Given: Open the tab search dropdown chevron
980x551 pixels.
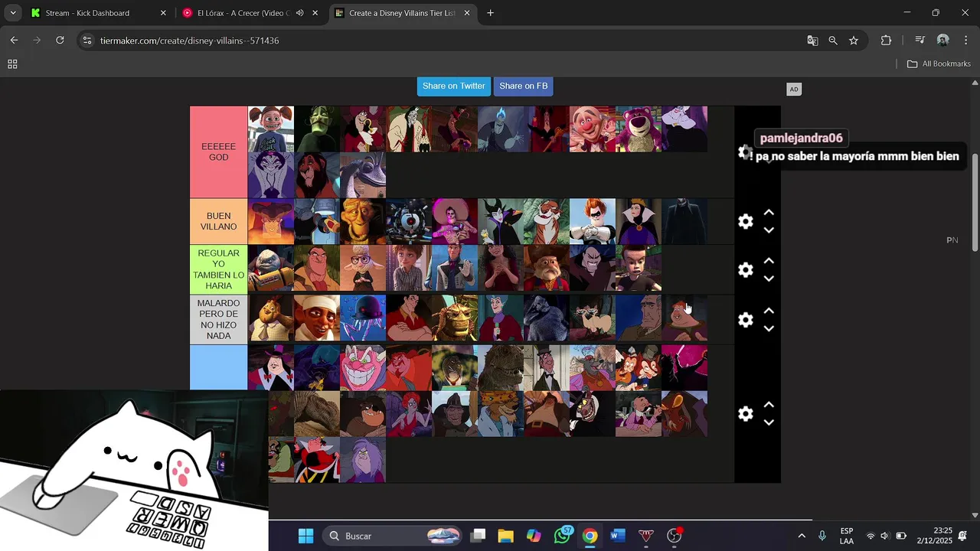Looking at the screenshot, I should [13, 13].
